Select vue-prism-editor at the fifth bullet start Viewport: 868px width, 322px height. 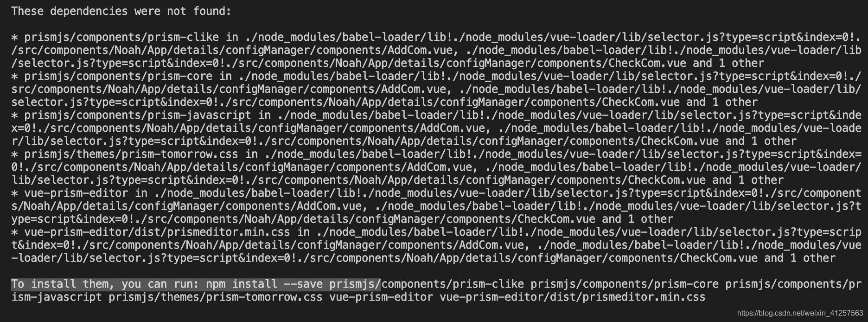coord(76,193)
